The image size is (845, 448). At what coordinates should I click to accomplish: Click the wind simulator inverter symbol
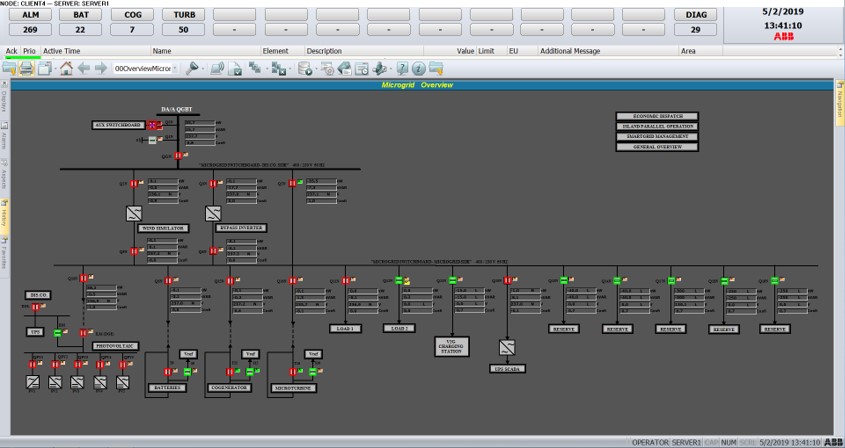coord(134,213)
